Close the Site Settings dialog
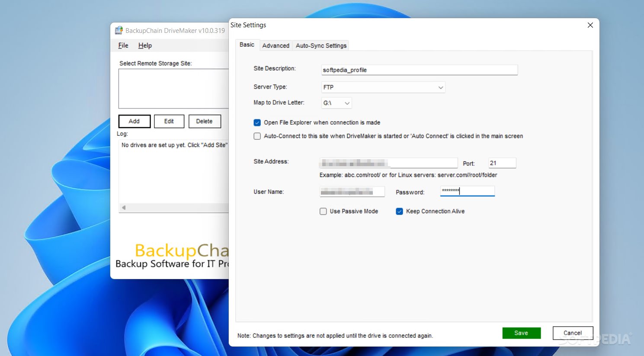This screenshot has height=356, width=644. (590, 25)
